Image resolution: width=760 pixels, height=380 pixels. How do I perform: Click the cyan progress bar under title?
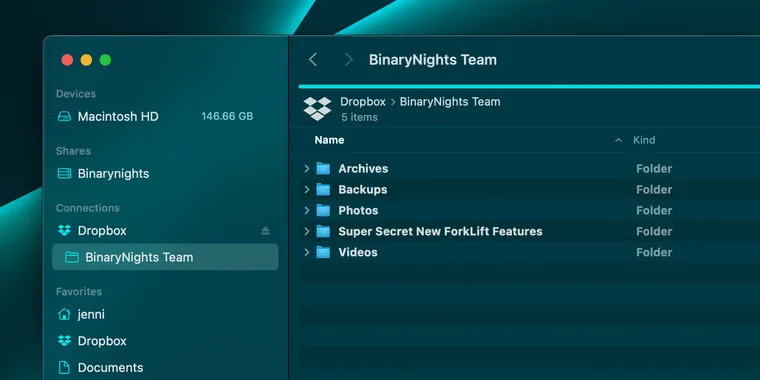pyautogui.click(x=529, y=87)
